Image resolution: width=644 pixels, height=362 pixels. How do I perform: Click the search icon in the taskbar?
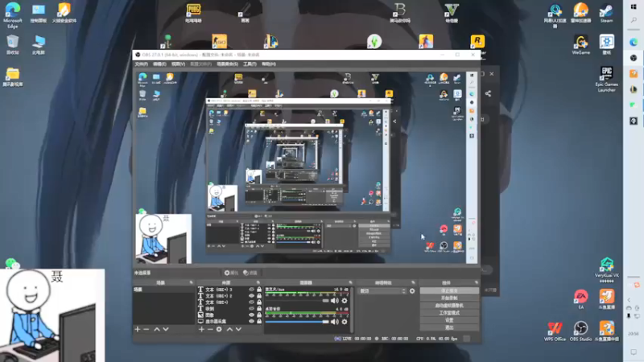click(634, 20)
